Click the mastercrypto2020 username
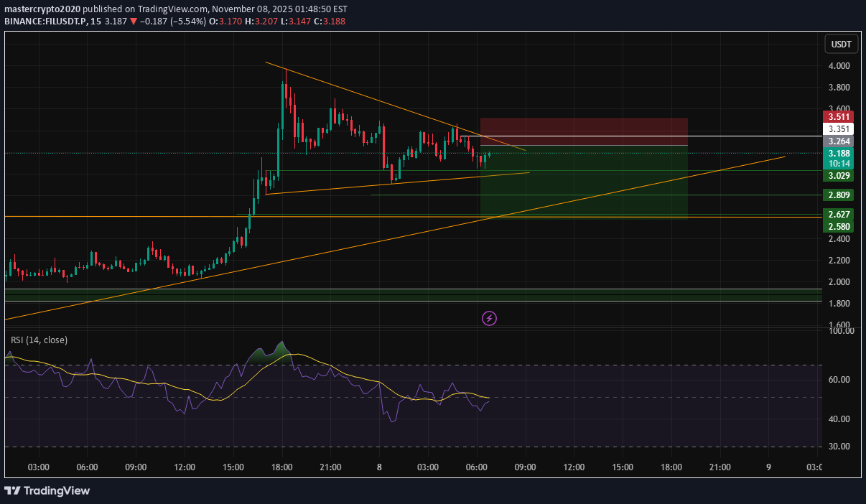 (x=42, y=9)
